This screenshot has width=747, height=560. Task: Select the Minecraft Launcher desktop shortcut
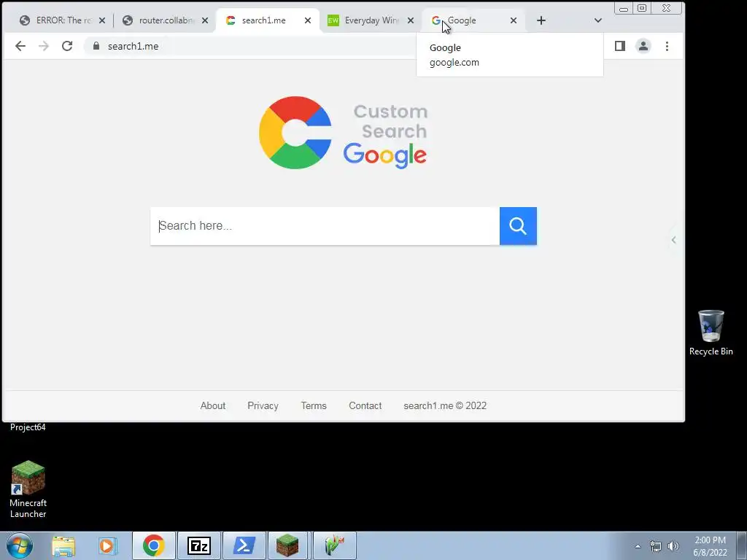pyautogui.click(x=28, y=489)
